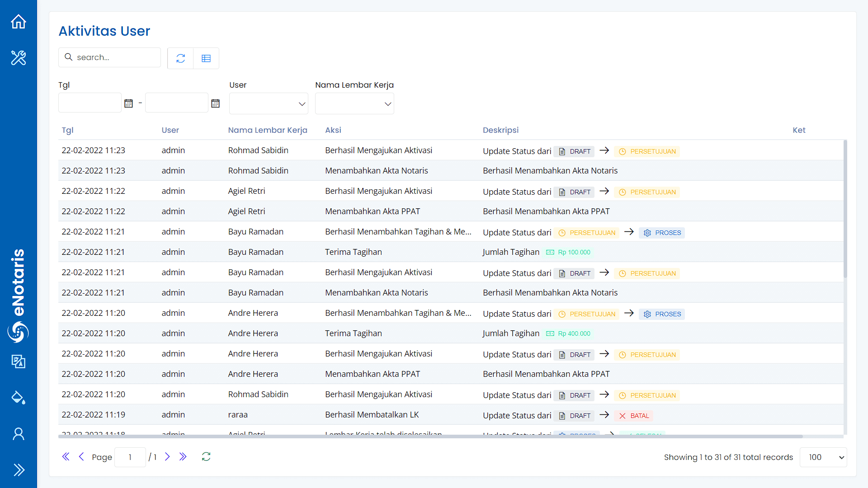Open the Nama Lembar Kerja filter dropdown

tap(354, 103)
